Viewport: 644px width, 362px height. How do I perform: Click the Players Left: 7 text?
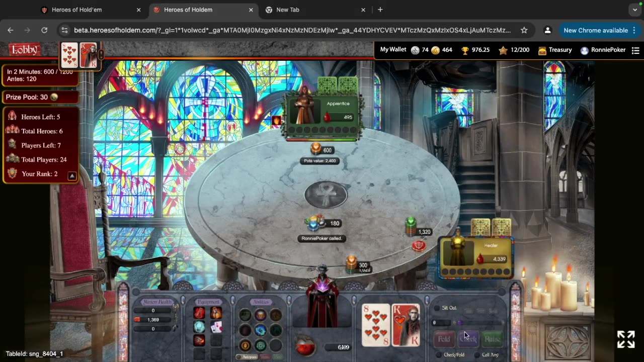coord(41,145)
